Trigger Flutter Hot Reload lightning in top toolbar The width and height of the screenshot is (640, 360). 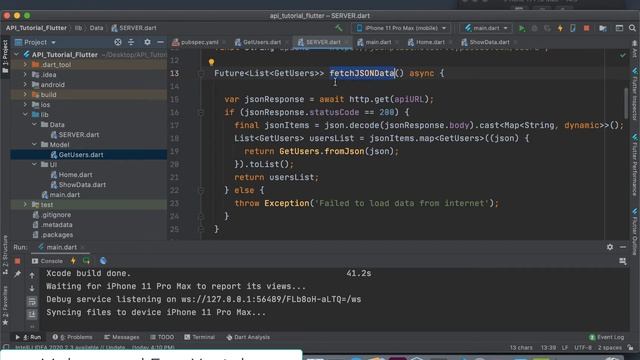point(560,28)
